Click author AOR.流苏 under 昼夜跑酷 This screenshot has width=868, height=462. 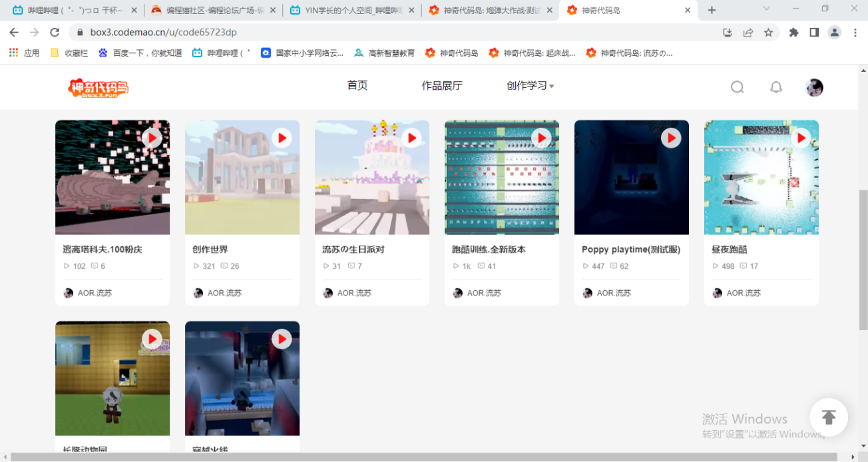(x=744, y=293)
